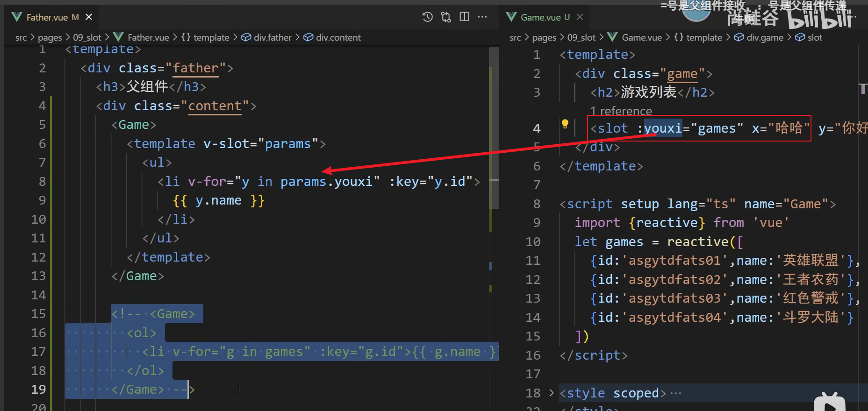Click the open changes compare icon
The image size is (868, 411).
[x=446, y=17]
